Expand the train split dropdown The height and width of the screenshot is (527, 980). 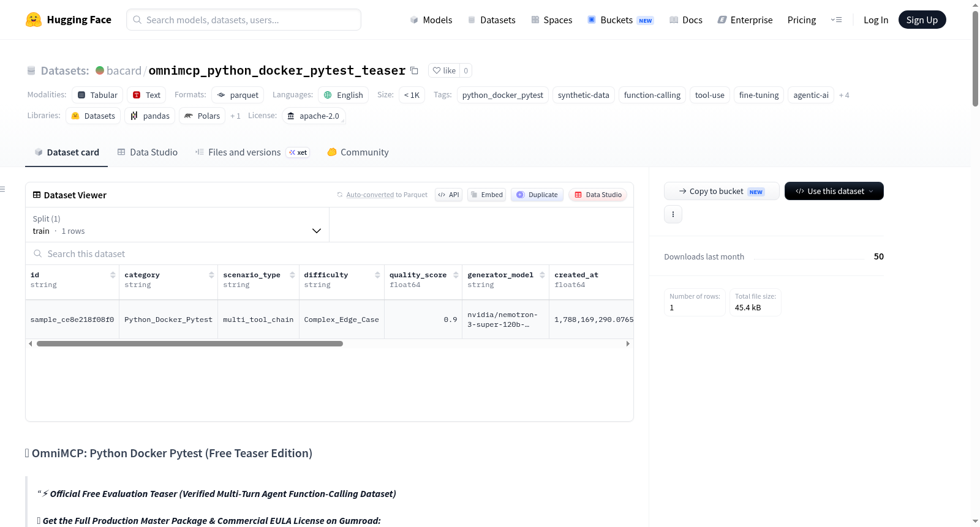(x=177, y=225)
